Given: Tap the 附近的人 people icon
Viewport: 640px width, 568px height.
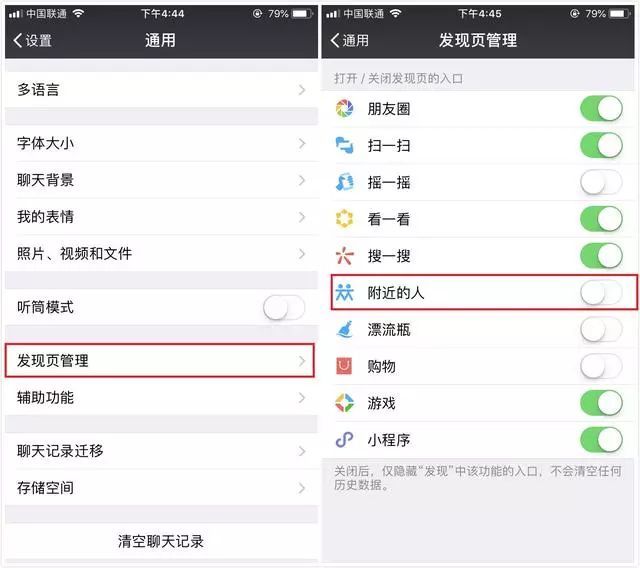Looking at the screenshot, I should coord(344,292).
